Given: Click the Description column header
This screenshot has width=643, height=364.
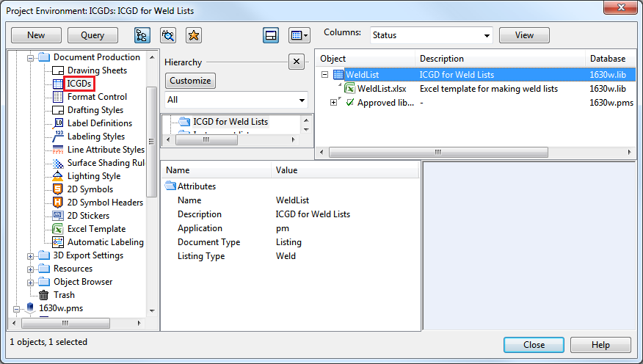Looking at the screenshot, I should (442, 59).
